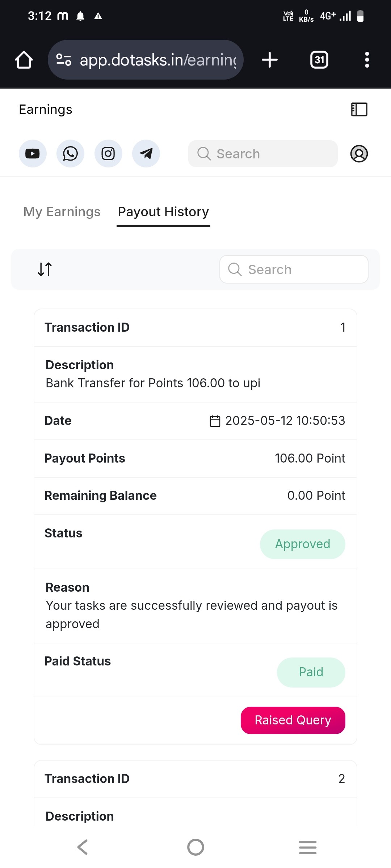This screenshot has height=868, width=391.
Task: Tap the browser home icon
Action: pyautogui.click(x=24, y=60)
